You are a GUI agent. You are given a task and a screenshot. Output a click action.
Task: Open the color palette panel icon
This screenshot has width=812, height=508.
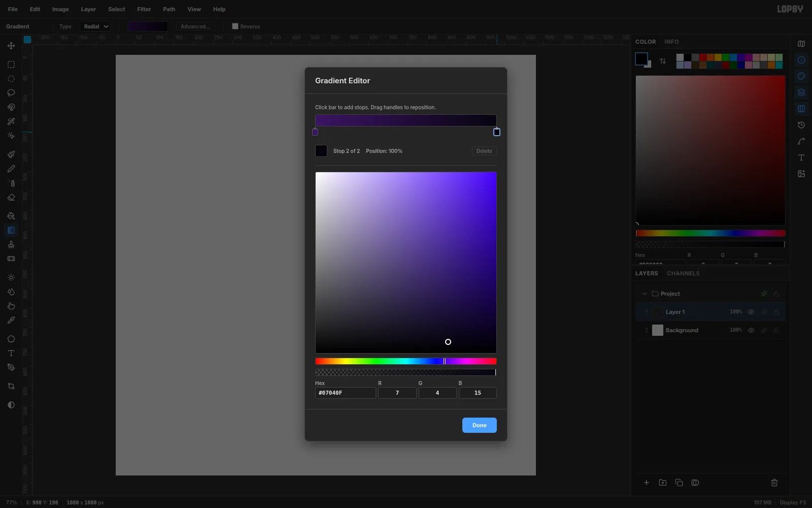click(801, 76)
